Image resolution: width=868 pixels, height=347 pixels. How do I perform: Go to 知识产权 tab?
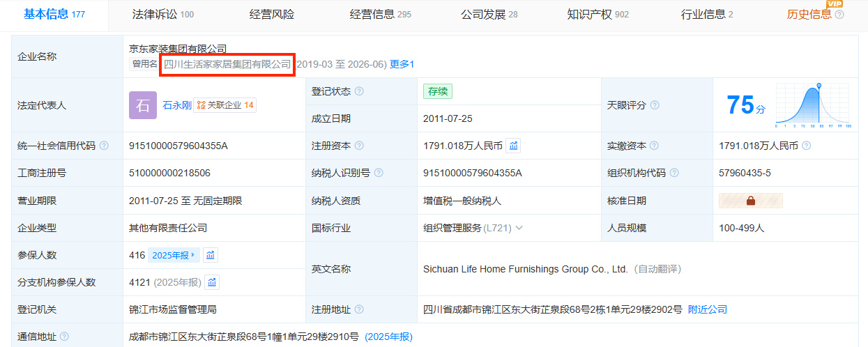click(598, 14)
